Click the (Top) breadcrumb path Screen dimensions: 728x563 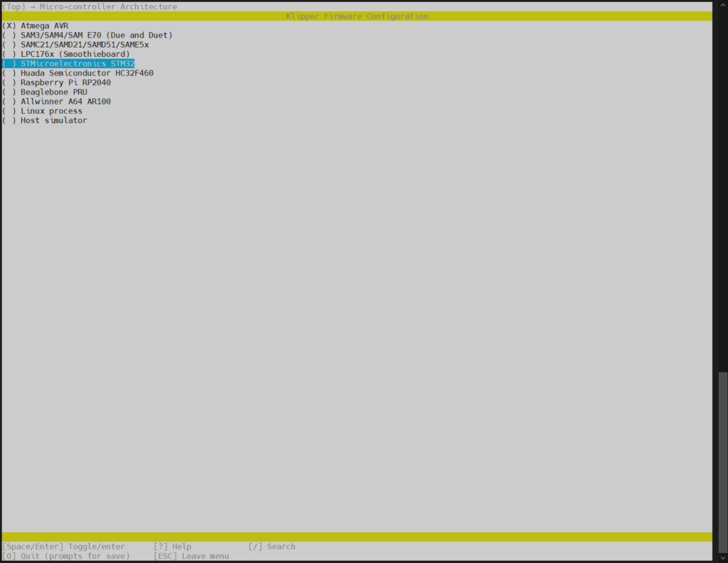pos(14,6)
